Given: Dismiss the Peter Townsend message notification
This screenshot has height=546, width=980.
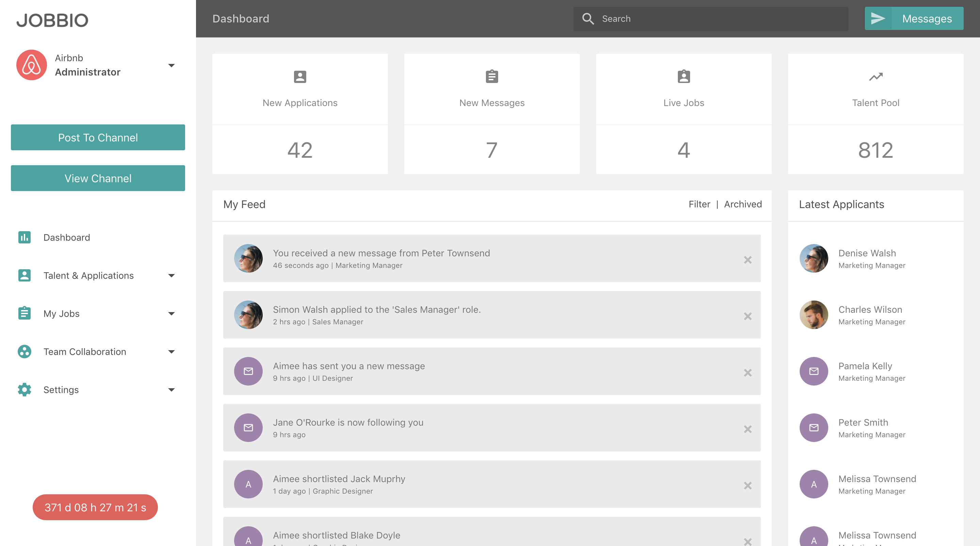Looking at the screenshot, I should (x=748, y=260).
